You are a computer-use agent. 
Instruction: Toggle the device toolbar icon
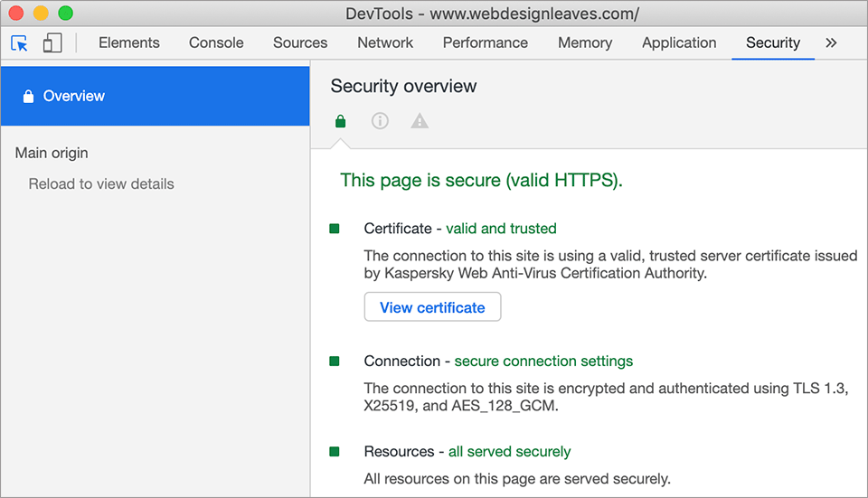tap(52, 42)
